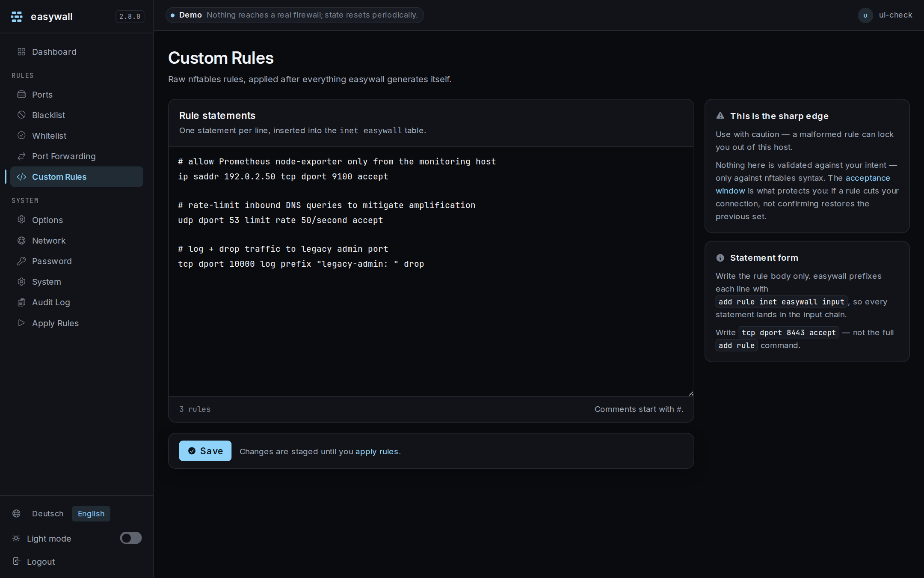Click the 'Statement form' heading

click(x=764, y=258)
